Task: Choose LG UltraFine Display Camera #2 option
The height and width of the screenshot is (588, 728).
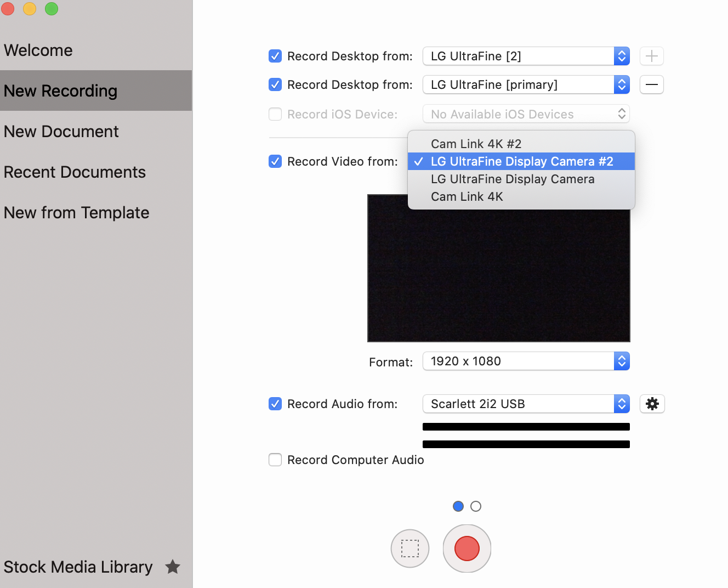Action: [521, 161]
